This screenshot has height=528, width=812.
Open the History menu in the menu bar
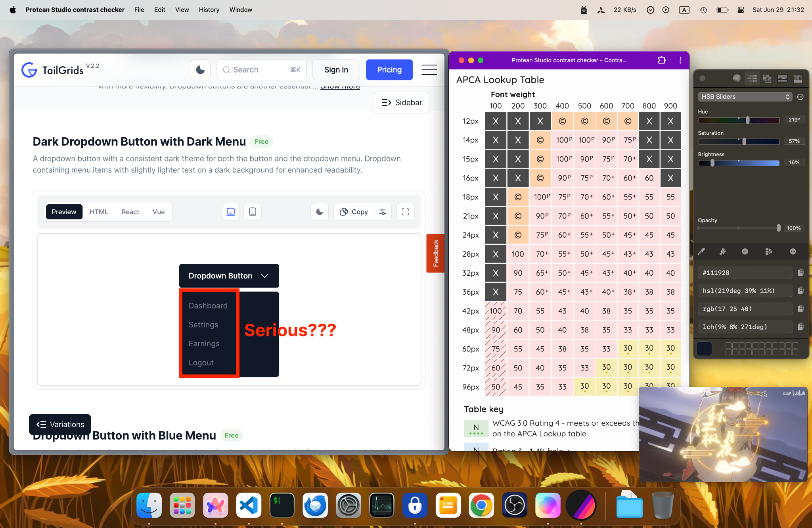(209, 10)
